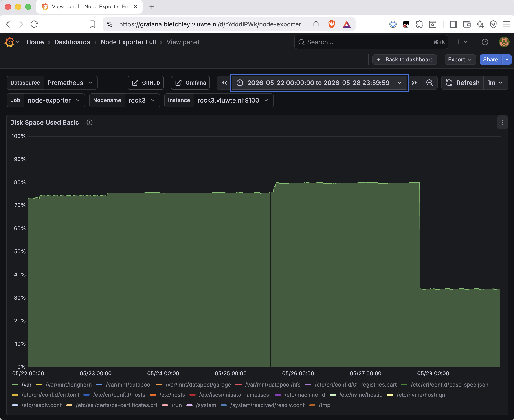Click the Brave Shields lion icon
Screen dimensions: 514x420
point(332,24)
